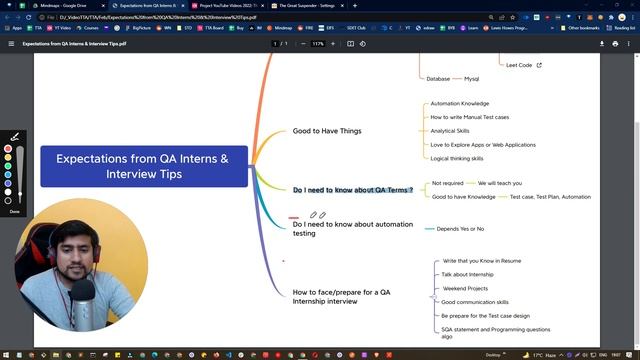Expand the hidden bookmarks overflow chevron
640x360 pixels.
click(x=552, y=28)
